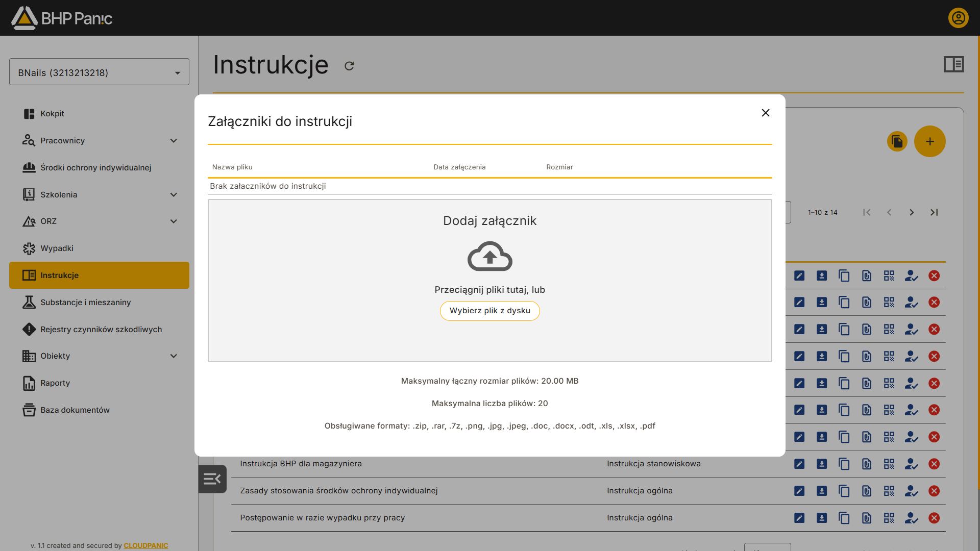Open the user account icon

(x=959, y=18)
